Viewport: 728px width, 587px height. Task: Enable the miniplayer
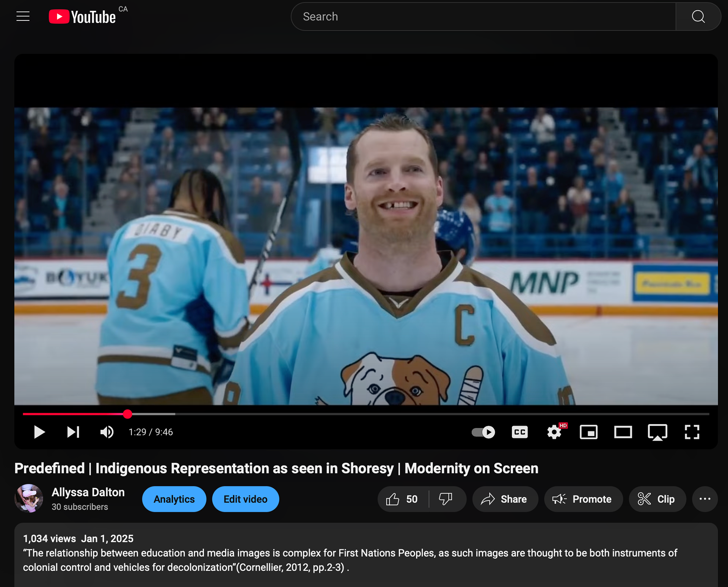(x=588, y=432)
